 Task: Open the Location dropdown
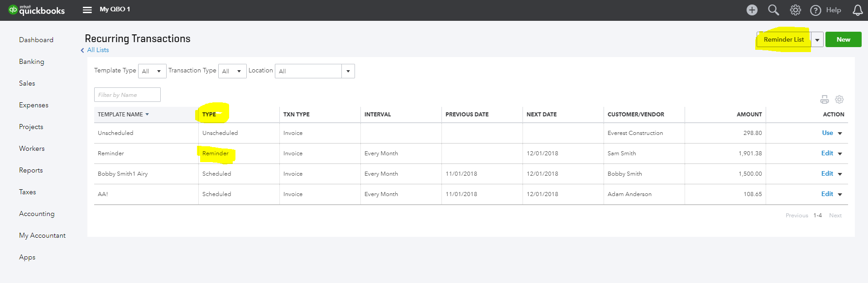[348, 71]
